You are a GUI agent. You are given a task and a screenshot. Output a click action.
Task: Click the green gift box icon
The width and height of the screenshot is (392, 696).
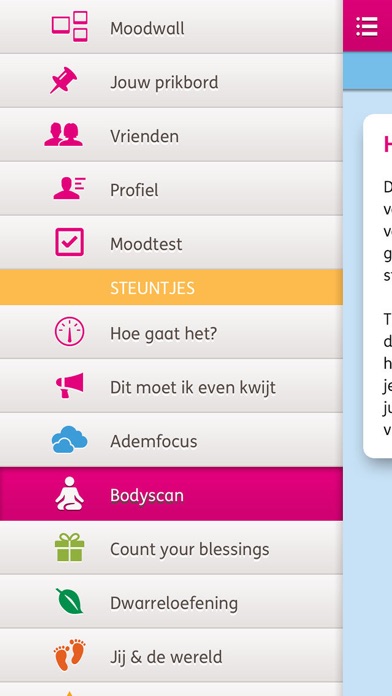[x=70, y=547]
